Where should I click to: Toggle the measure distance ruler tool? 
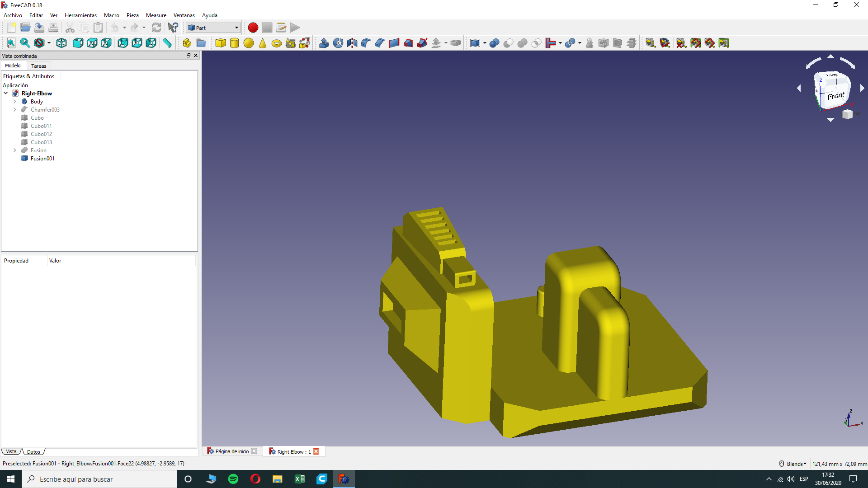click(x=167, y=43)
